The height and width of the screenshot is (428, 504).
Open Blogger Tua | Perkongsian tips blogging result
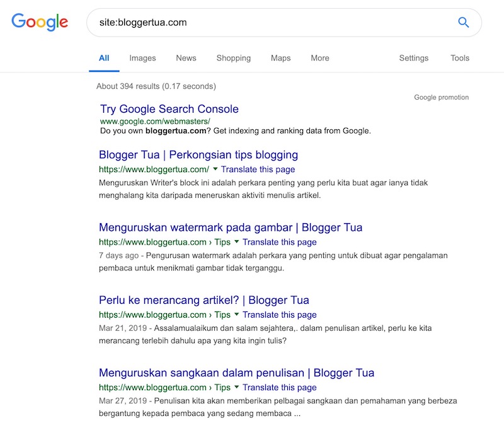(198, 154)
